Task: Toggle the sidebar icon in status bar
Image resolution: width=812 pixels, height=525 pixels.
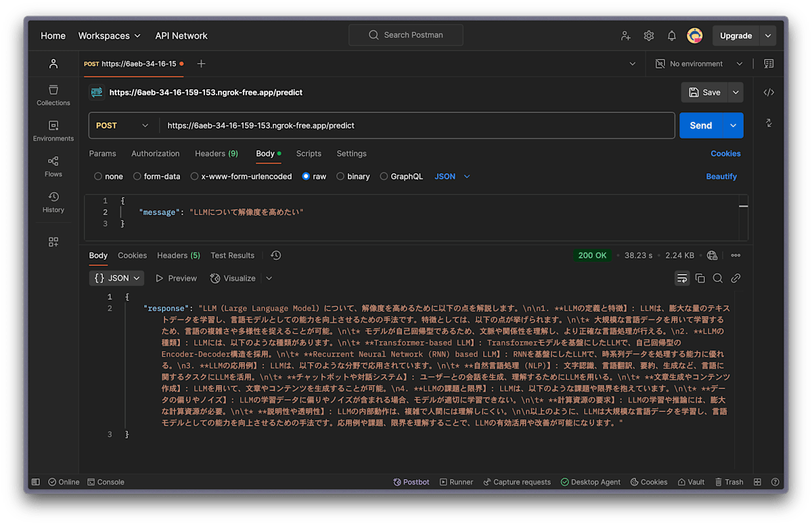Action: [35, 482]
